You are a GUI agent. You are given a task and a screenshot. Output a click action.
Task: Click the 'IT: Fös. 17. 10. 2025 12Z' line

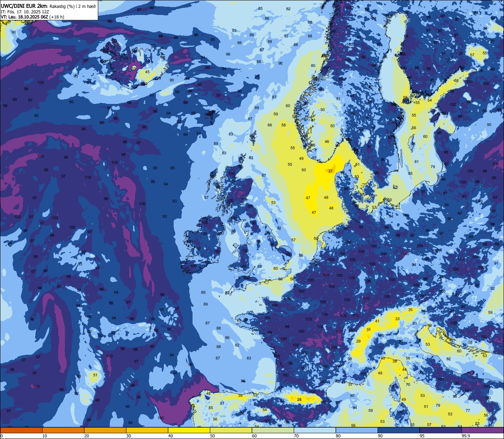(25, 12)
